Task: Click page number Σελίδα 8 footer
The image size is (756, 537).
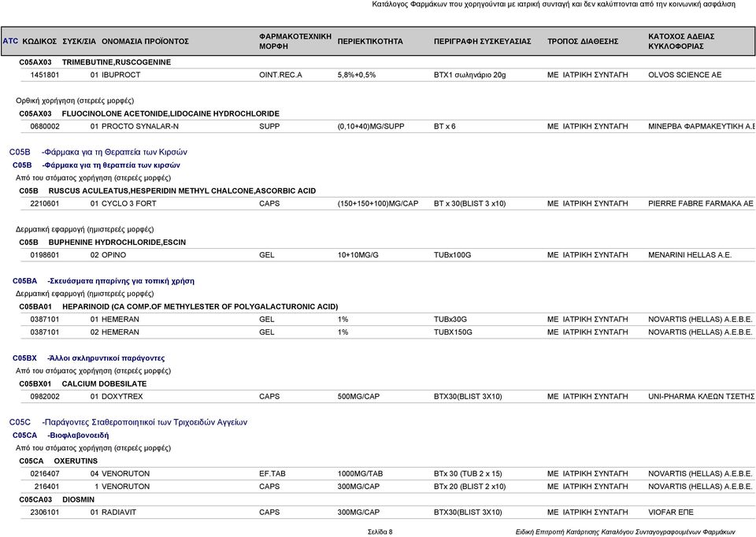Action: [380, 531]
